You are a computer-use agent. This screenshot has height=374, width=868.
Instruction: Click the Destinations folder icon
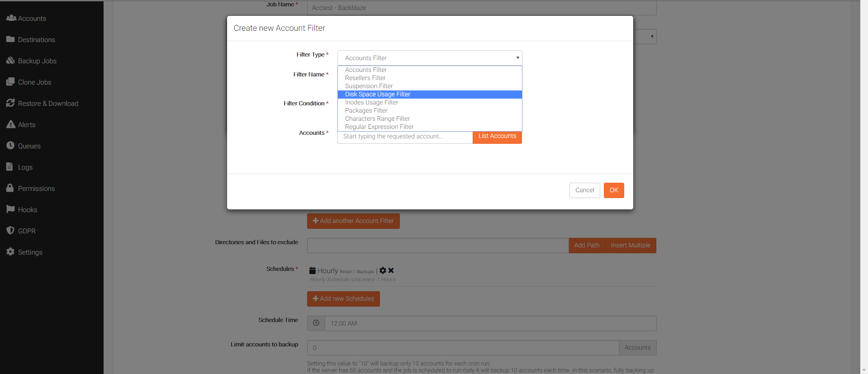click(x=10, y=39)
